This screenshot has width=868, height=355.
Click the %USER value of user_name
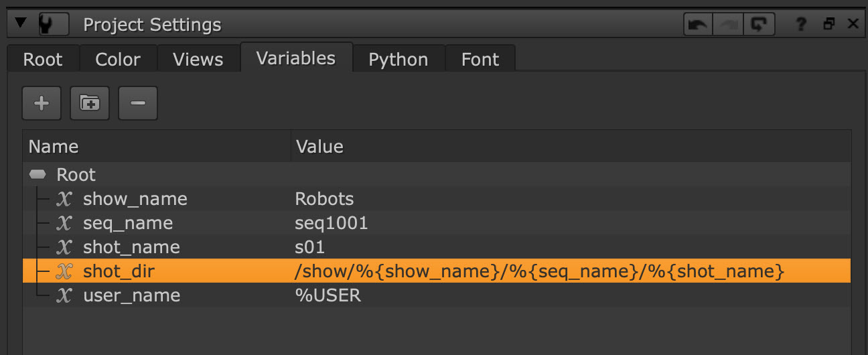click(x=328, y=295)
